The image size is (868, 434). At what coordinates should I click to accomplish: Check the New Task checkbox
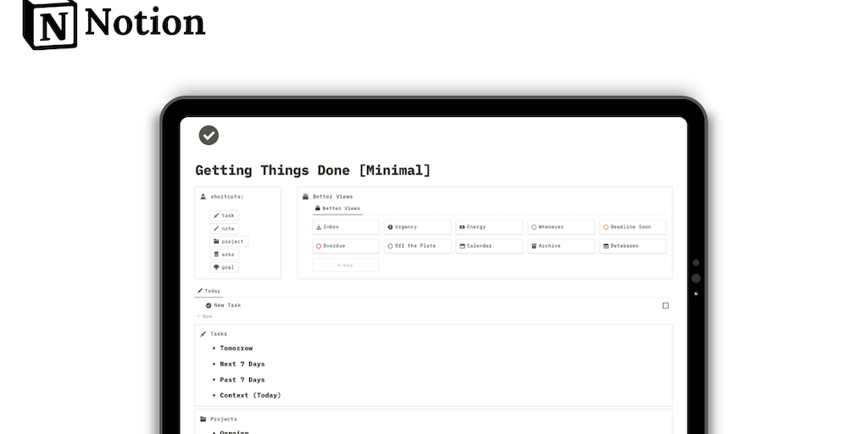point(665,305)
